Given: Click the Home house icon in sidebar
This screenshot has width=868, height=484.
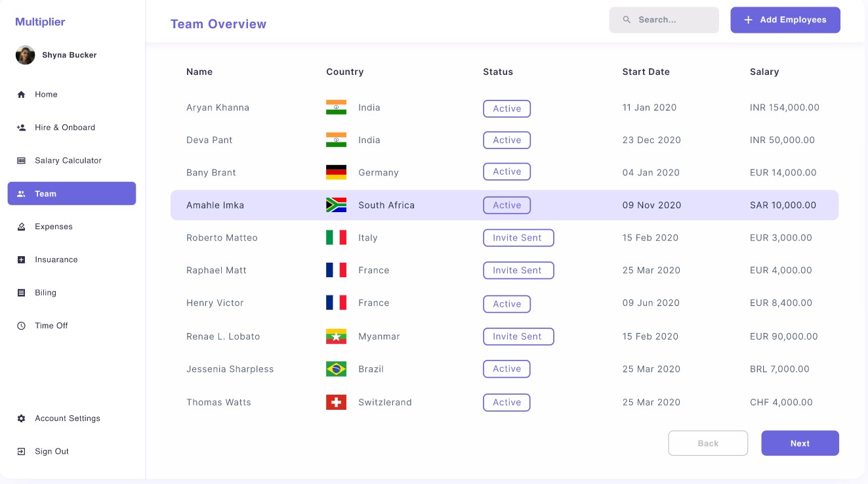Looking at the screenshot, I should point(21,95).
